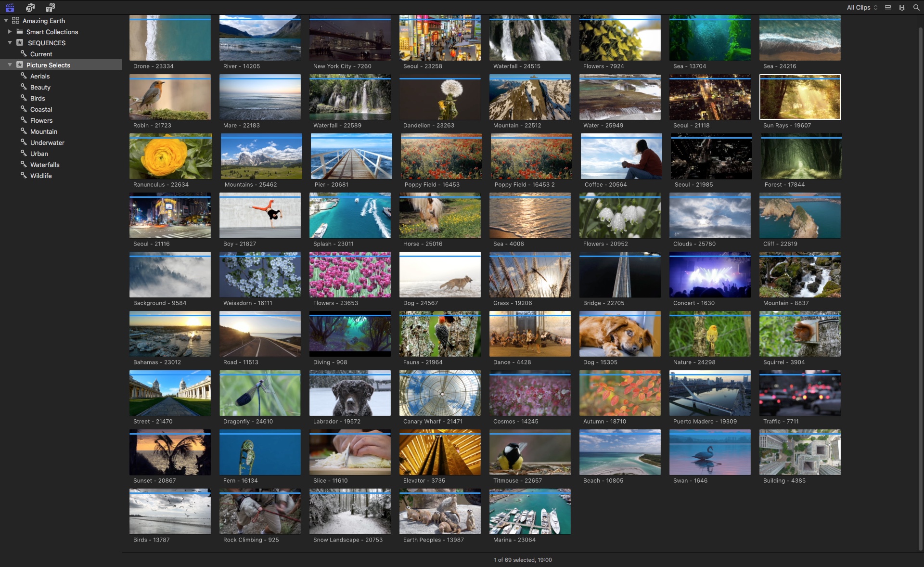Open Titles and Generators sidebar
924x567 pixels.
51,8
